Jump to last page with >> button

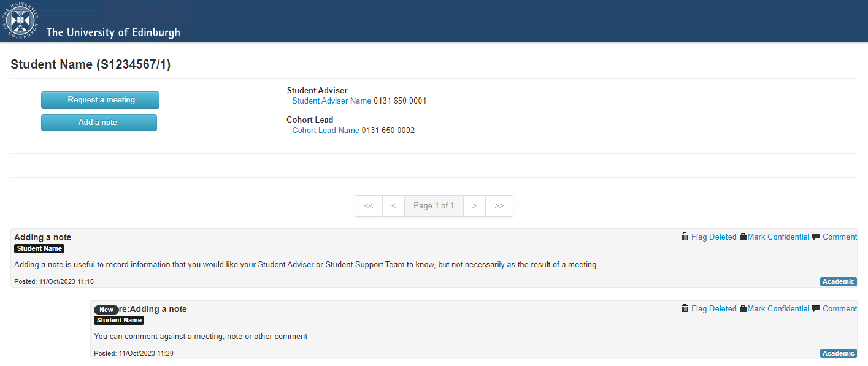tap(499, 206)
